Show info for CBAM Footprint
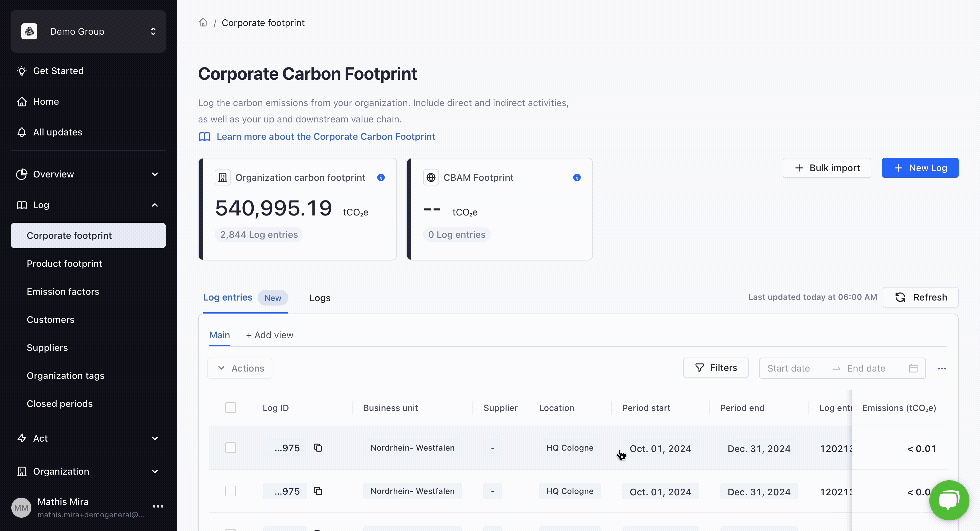This screenshot has height=531, width=980. point(577,177)
